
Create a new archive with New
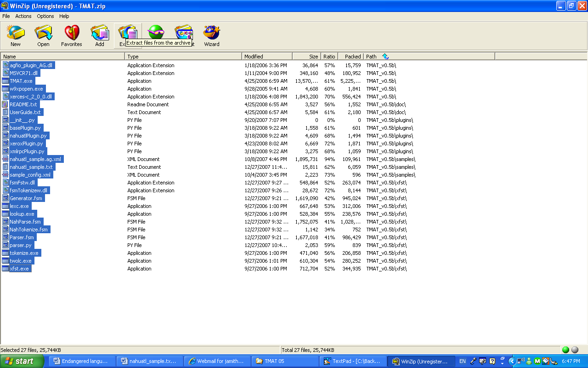click(16, 36)
